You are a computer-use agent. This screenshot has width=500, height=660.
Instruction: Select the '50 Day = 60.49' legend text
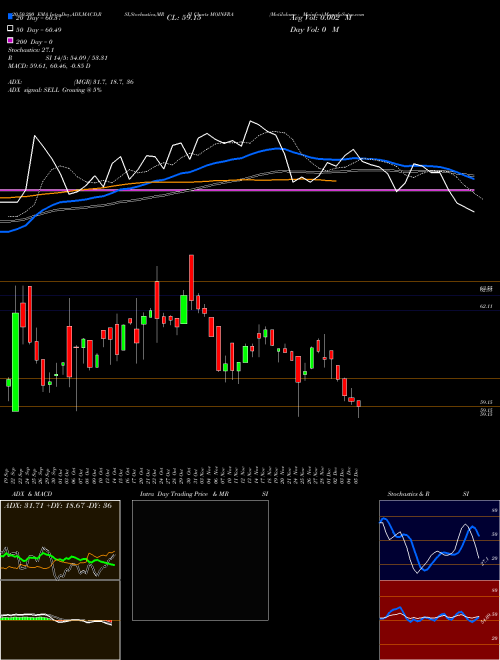click(37, 29)
